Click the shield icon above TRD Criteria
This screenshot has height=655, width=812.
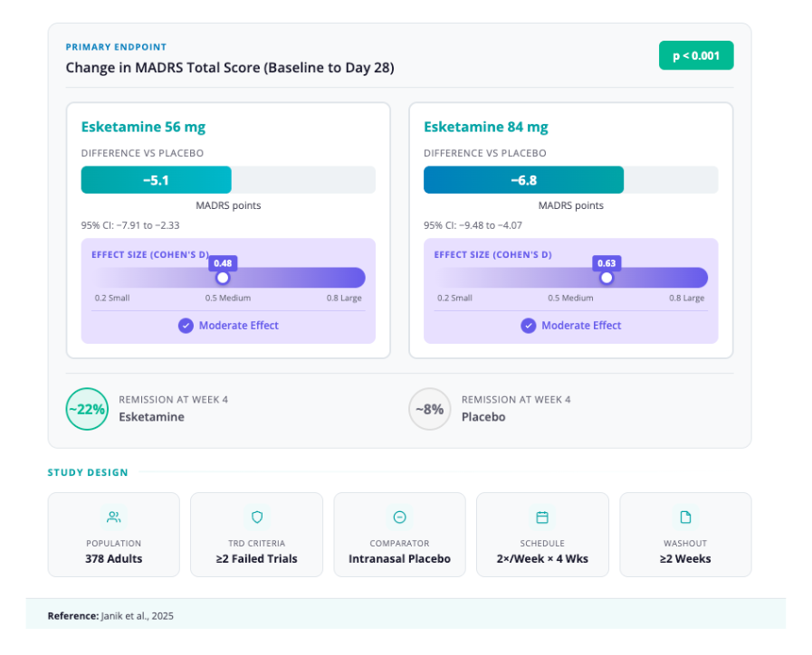coord(256,517)
